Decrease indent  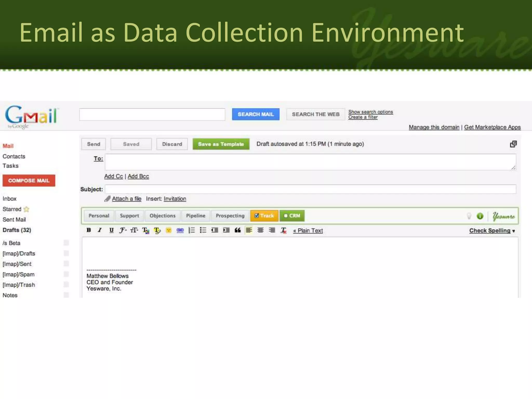pos(215,230)
